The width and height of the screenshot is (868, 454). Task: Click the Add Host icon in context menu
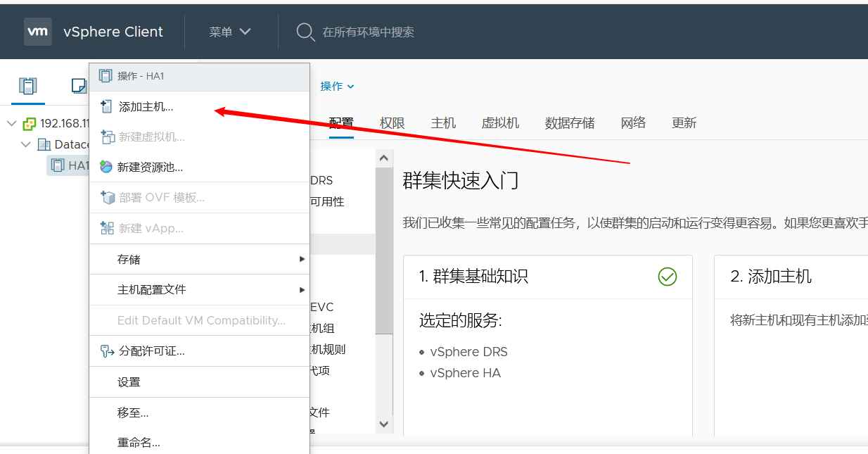tap(107, 107)
